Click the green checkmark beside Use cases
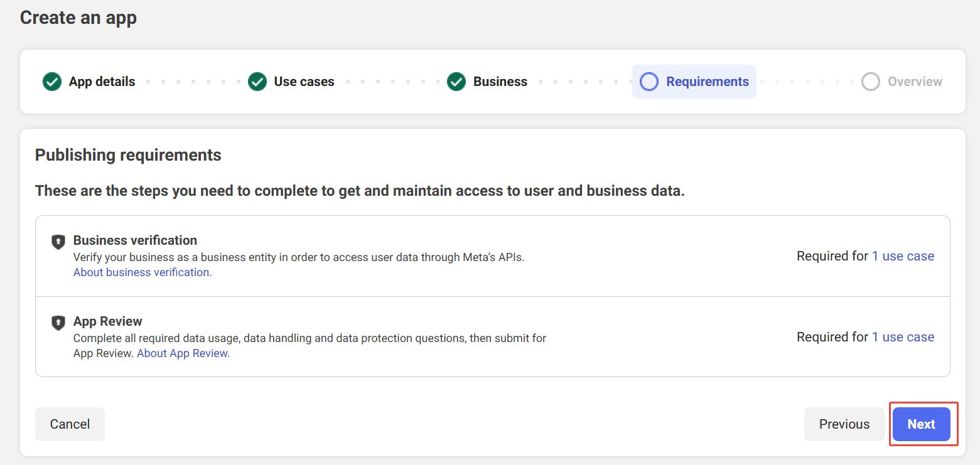Viewport: 980px width, 465px height. click(x=257, y=82)
